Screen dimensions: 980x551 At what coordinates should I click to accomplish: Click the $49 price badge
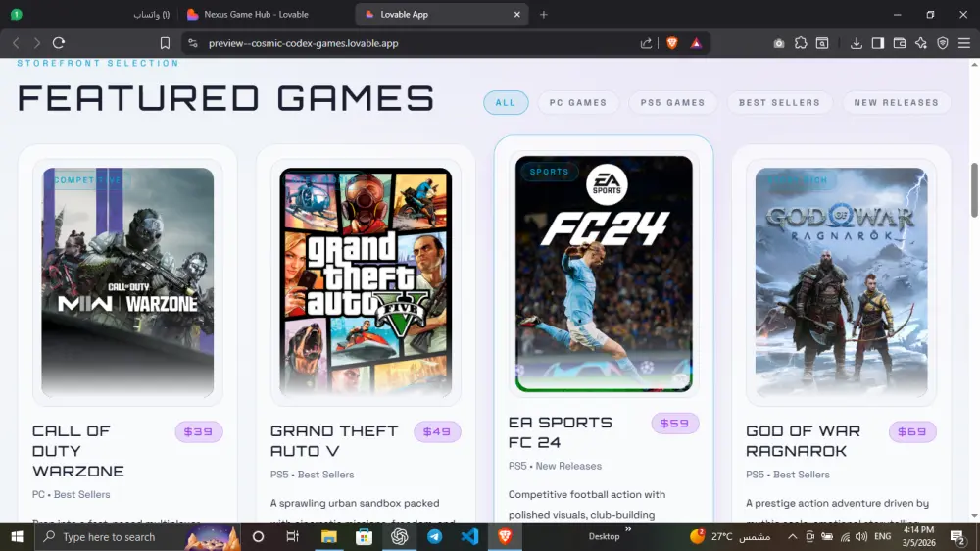(437, 431)
